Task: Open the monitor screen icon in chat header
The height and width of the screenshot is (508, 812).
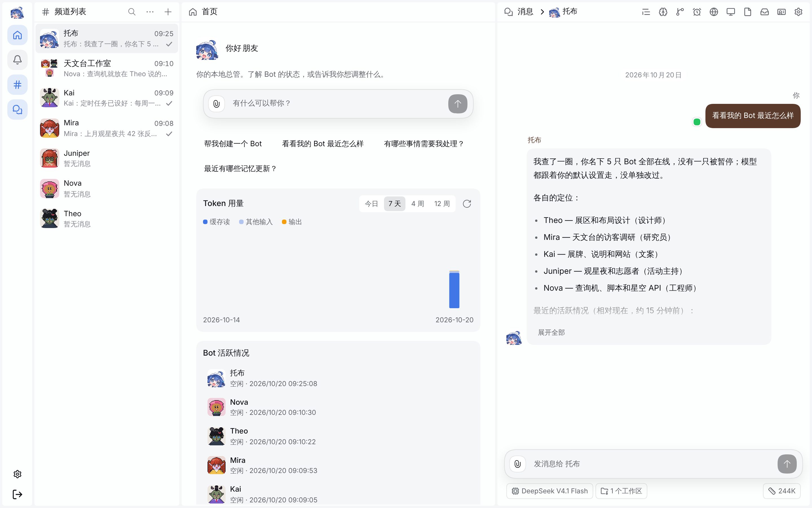Action: click(x=731, y=12)
